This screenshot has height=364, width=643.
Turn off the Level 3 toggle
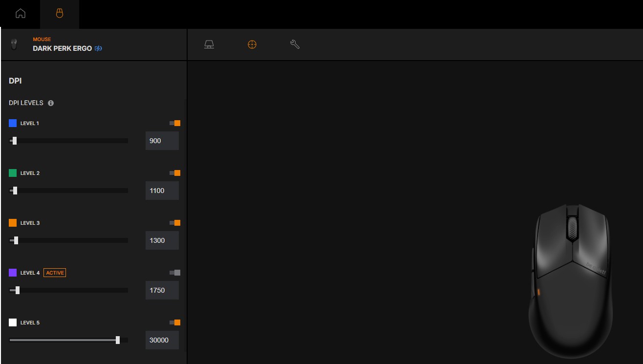tap(175, 223)
